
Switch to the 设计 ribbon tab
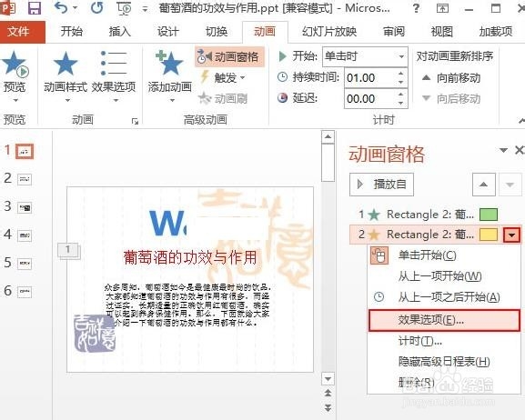point(168,32)
